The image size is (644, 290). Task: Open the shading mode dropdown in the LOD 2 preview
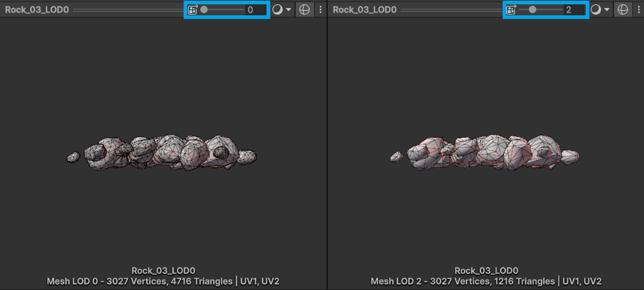600,10
